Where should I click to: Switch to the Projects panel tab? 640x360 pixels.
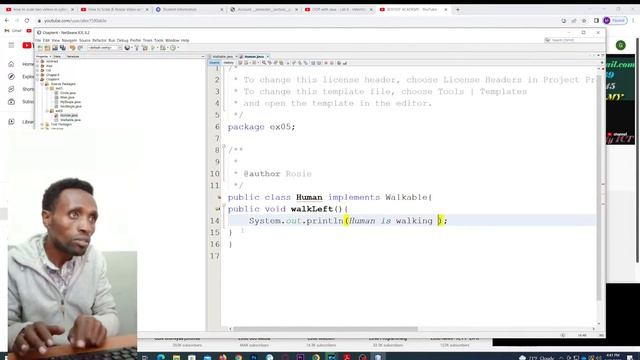point(43,56)
